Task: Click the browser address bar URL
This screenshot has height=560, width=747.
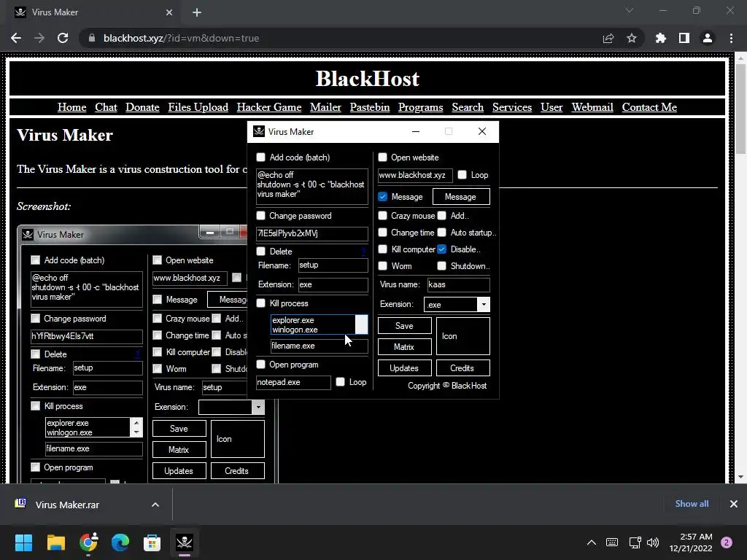Action: [181, 38]
